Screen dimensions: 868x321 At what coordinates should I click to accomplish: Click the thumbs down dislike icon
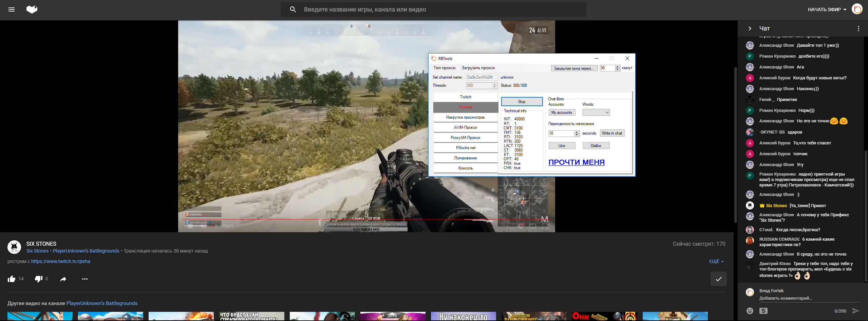[x=38, y=279]
